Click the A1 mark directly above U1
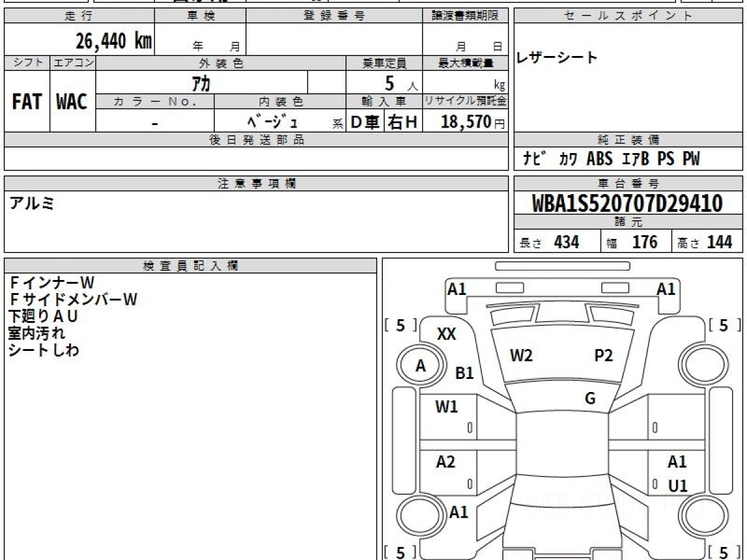This screenshot has height=560, width=747. (x=677, y=462)
